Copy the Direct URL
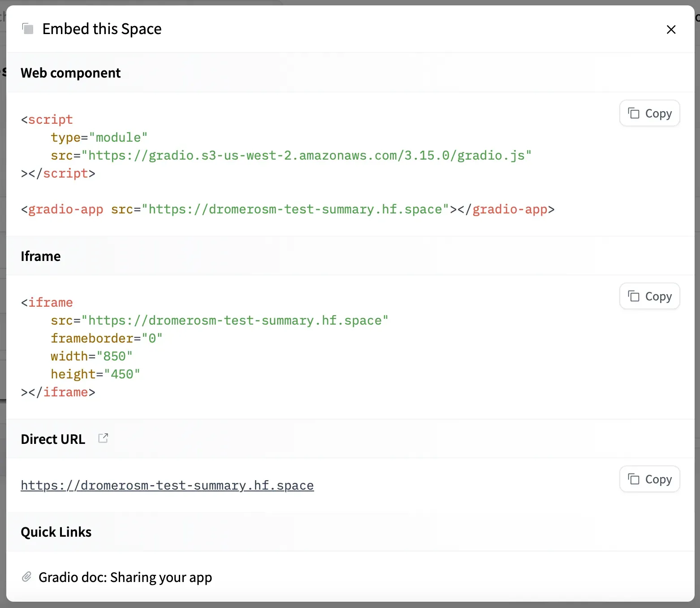The width and height of the screenshot is (700, 608). (x=649, y=479)
